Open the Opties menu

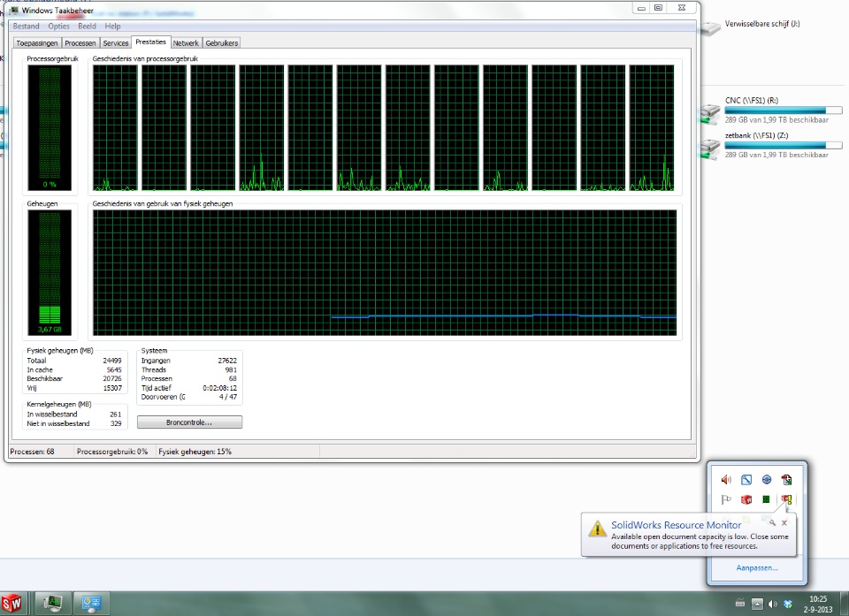point(58,26)
